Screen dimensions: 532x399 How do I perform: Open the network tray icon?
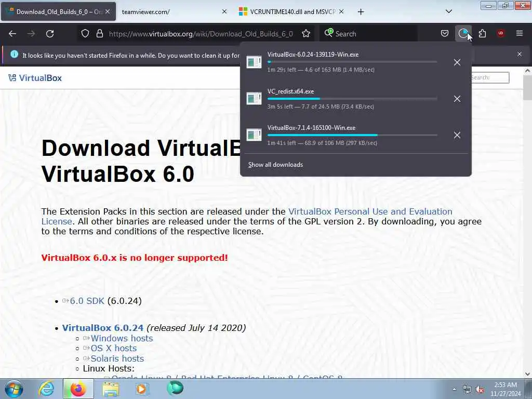467,390
